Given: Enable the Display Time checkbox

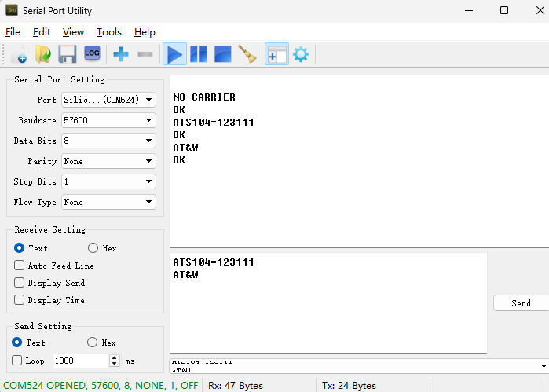Looking at the screenshot, I should [20, 300].
